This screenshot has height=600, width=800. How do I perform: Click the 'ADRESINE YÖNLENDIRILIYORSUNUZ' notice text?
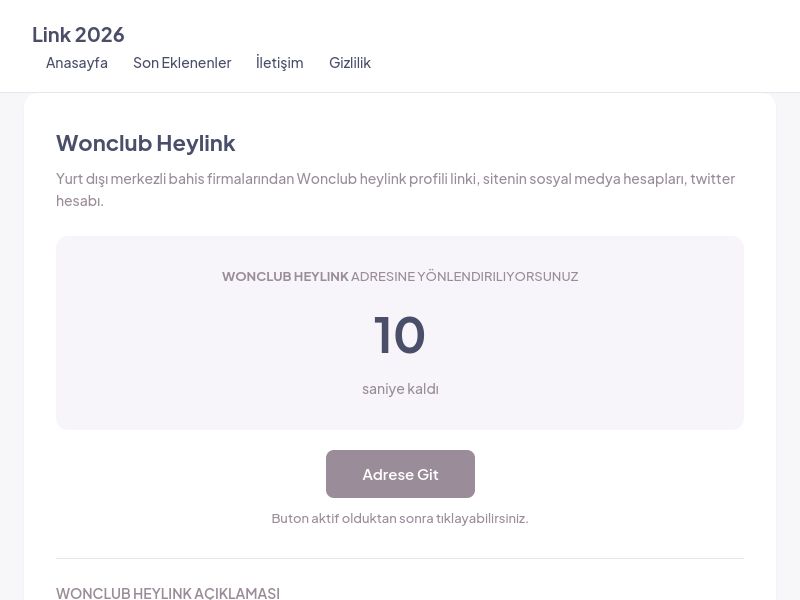(464, 277)
